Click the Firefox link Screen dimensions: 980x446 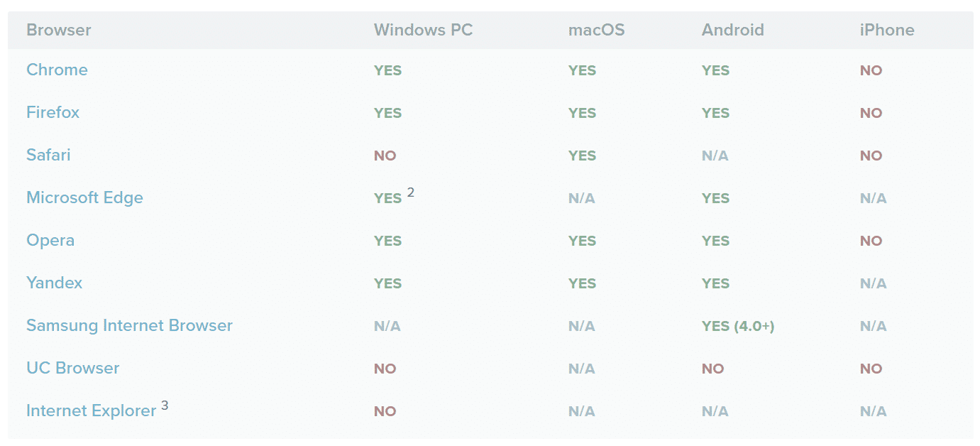tap(53, 112)
